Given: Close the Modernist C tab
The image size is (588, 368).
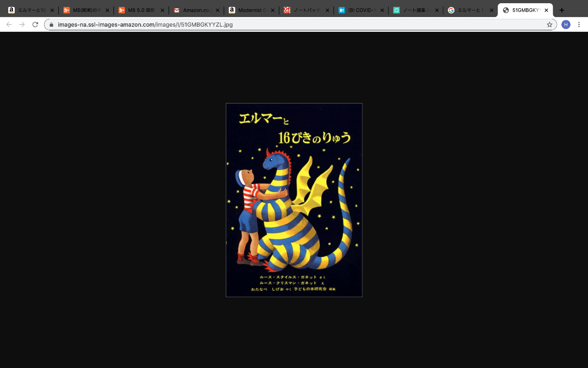Looking at the screenshot, I should [x=272, y=10].
